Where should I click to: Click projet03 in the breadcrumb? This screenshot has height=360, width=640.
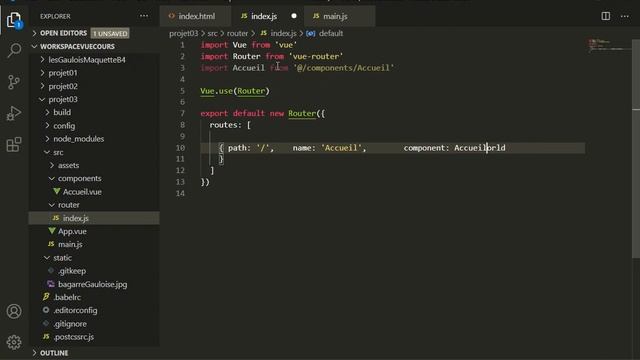(x=183, y=33)
